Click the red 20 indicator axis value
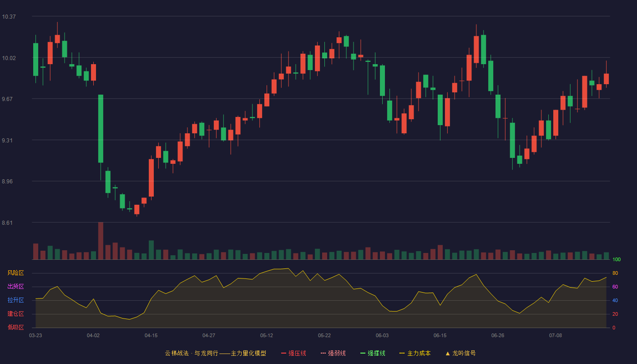This screenshot has width=637, height=364. pos(615,314)
